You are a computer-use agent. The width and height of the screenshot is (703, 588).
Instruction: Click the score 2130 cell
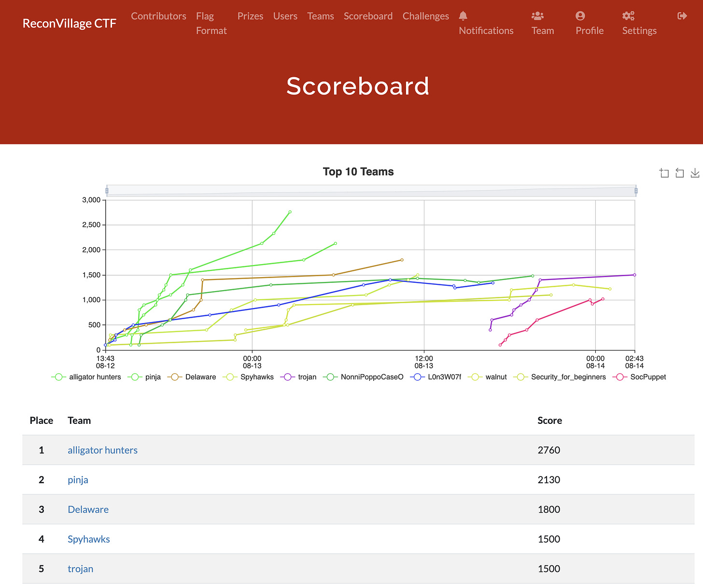point(549,480)
